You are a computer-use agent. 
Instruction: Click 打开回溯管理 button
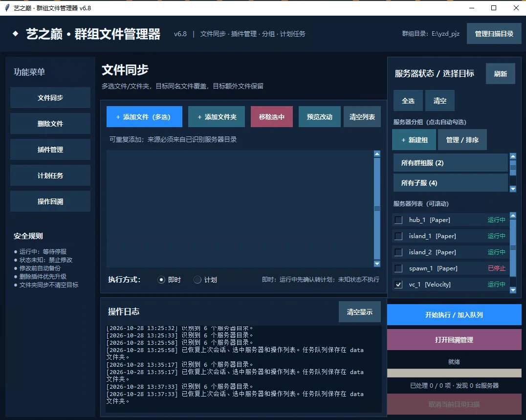tap(454, 339)
